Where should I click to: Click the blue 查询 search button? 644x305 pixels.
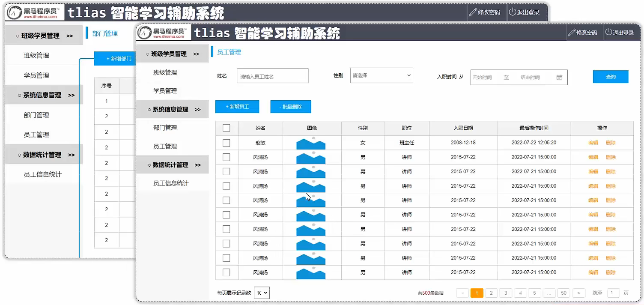tap(610, 77)
